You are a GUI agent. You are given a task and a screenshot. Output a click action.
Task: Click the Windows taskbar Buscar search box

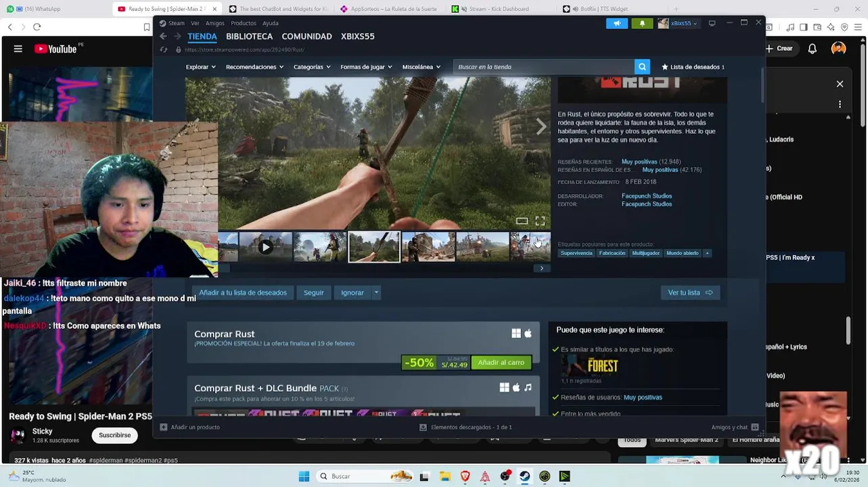point(365,476)
